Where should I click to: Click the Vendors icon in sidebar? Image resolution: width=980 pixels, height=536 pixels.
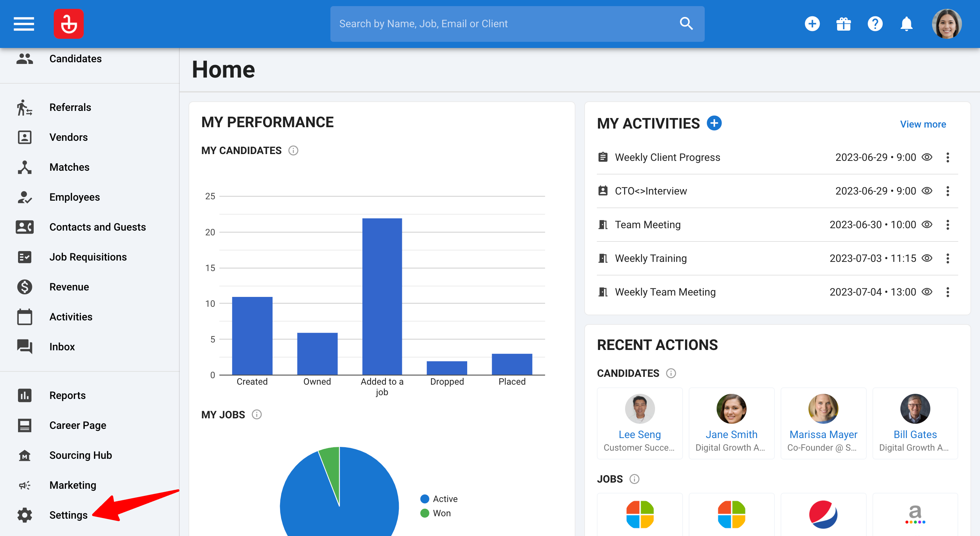point(25,137)
